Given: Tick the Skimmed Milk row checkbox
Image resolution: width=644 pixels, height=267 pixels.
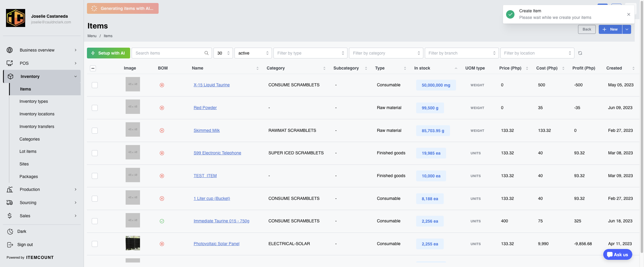Looking at the screenshot, I should point(95,131).
